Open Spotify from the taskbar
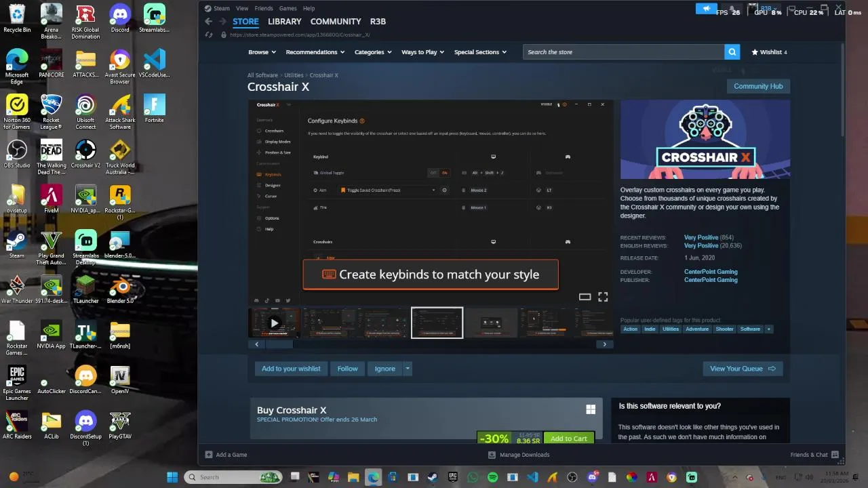The width and height of the screenshot is (868, 488). click(492, 477)
